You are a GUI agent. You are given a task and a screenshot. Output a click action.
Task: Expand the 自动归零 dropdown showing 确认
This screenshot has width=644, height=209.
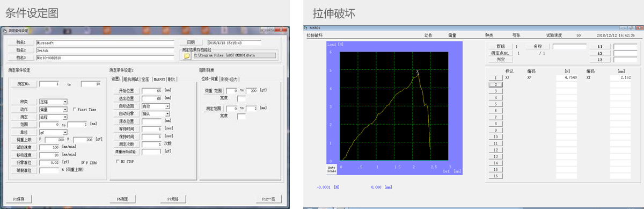(156, 113)
